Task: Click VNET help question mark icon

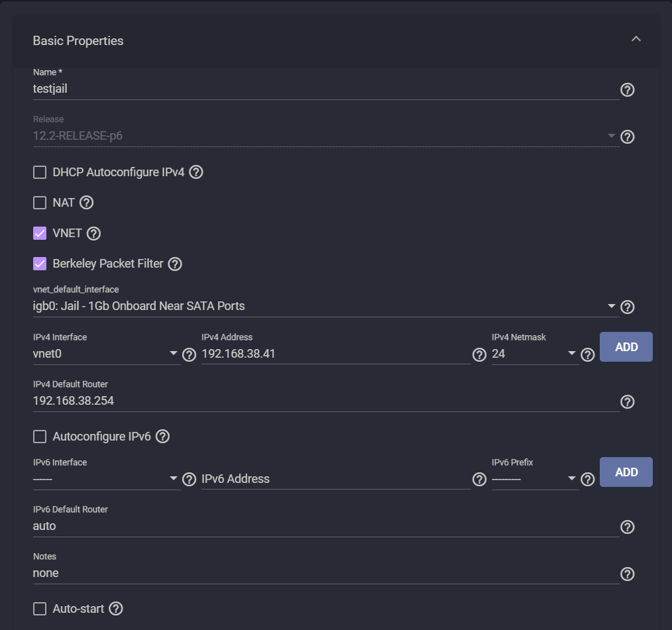Action: point(93,233)
